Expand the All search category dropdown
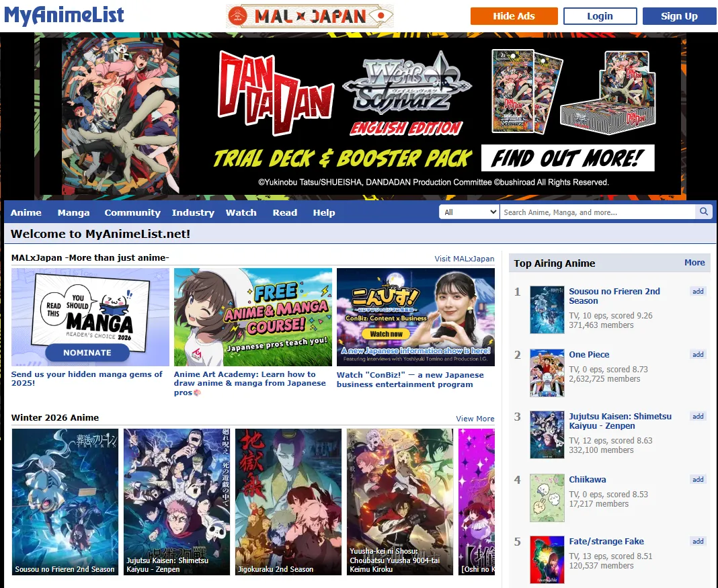The width and height of the screenshot is (718, 588). (469, 212)
